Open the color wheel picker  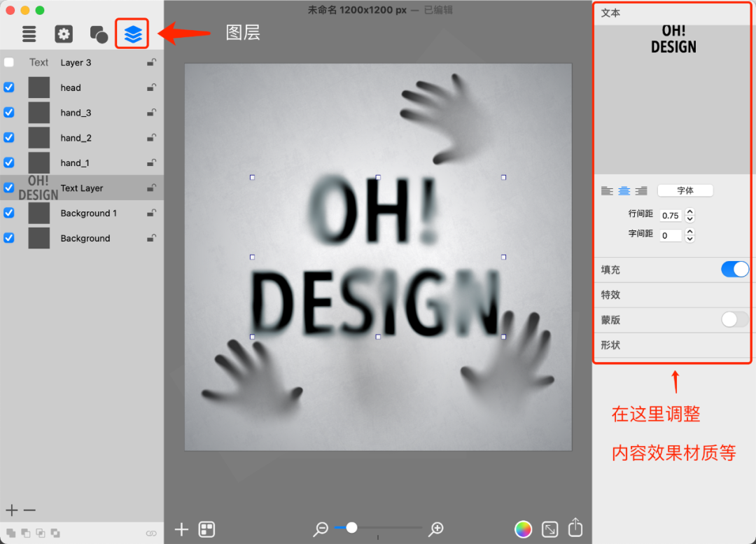tap(522, 529)
